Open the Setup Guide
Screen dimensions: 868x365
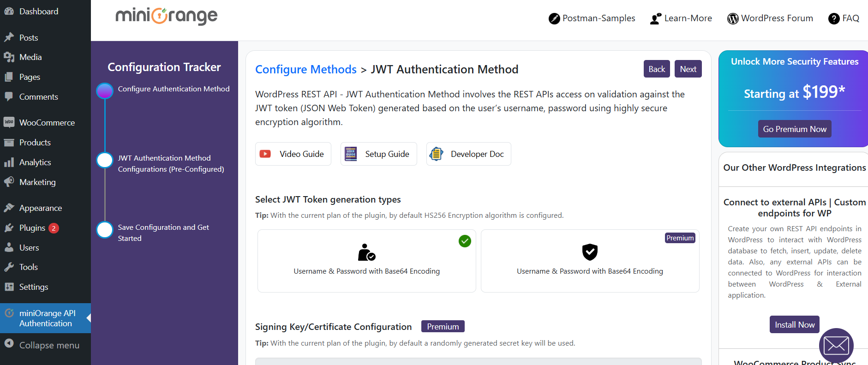click(x=379, y=154)
